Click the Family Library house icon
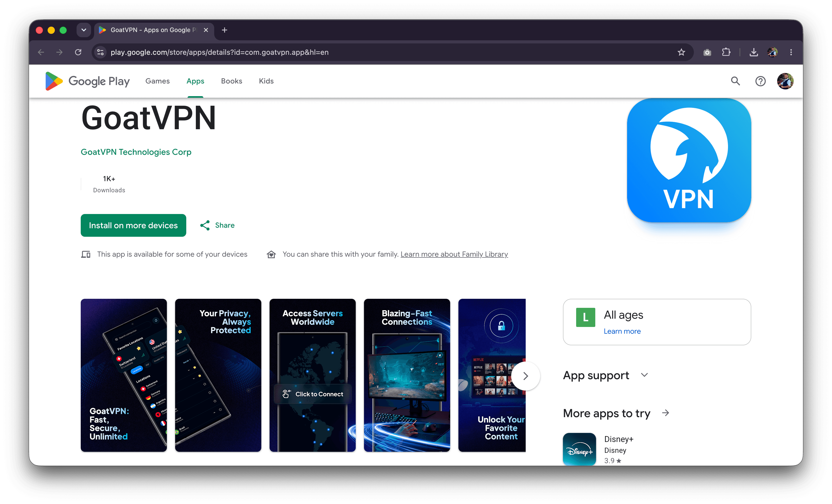 click(271, 254)
